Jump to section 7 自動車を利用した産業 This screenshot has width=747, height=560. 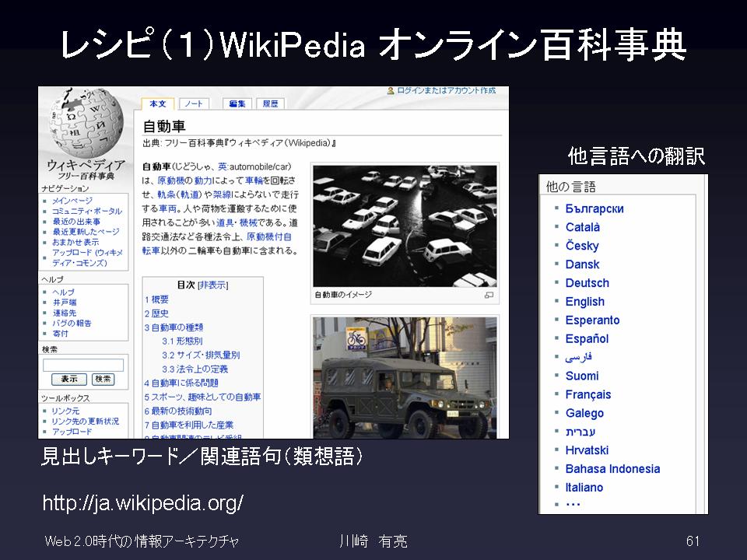[x=188, y=425]
